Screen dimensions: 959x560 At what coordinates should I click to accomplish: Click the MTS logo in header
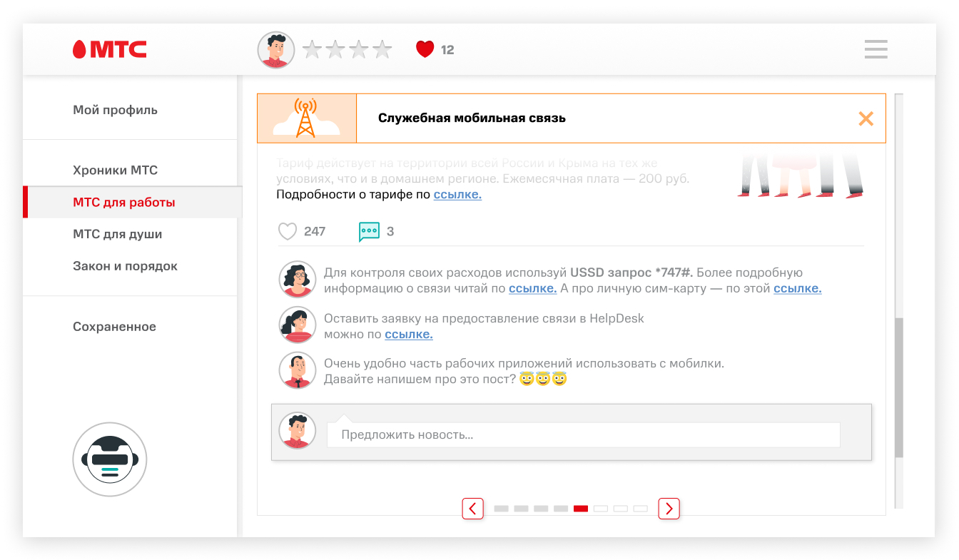click(x=109, y=49)
